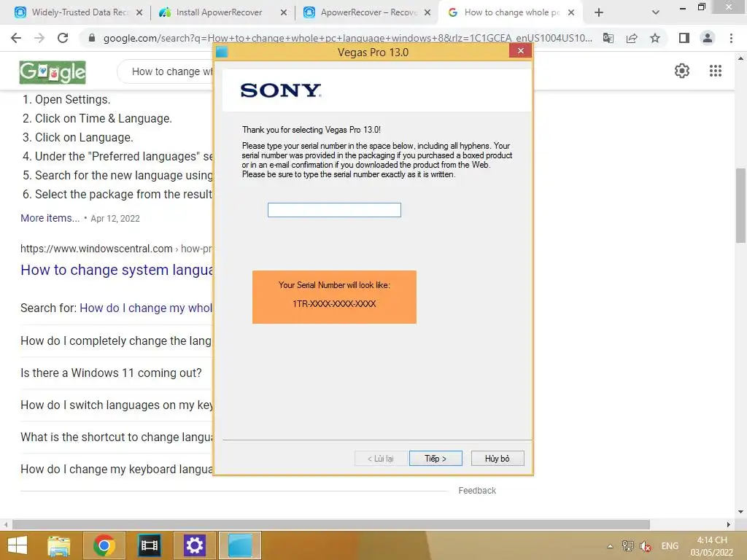Open the taskbar clock 4:14 CH
This screenshot has height=560, width=747.
[712, 546]
